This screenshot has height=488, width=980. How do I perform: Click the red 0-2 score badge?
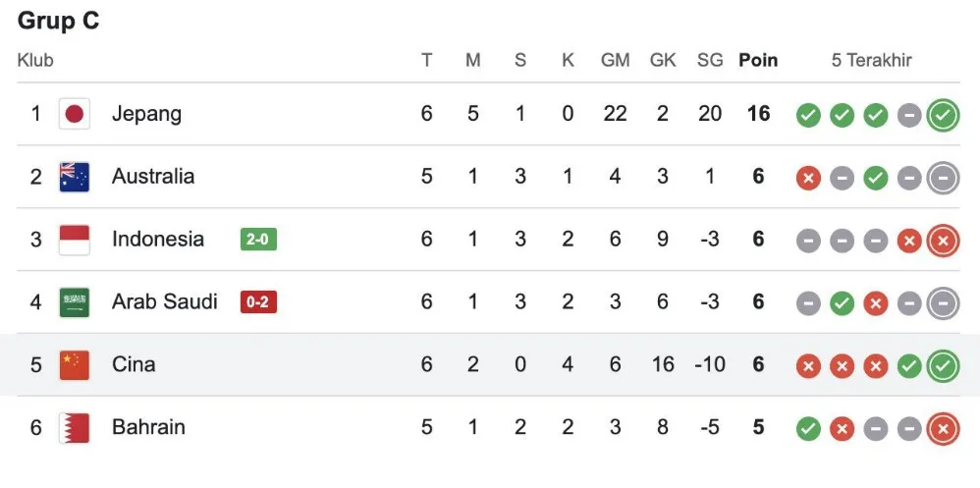click(x=258, y=302)
